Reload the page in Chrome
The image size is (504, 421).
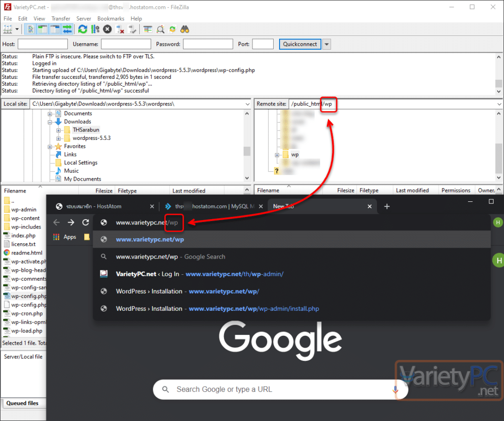(x=86, y=222)
